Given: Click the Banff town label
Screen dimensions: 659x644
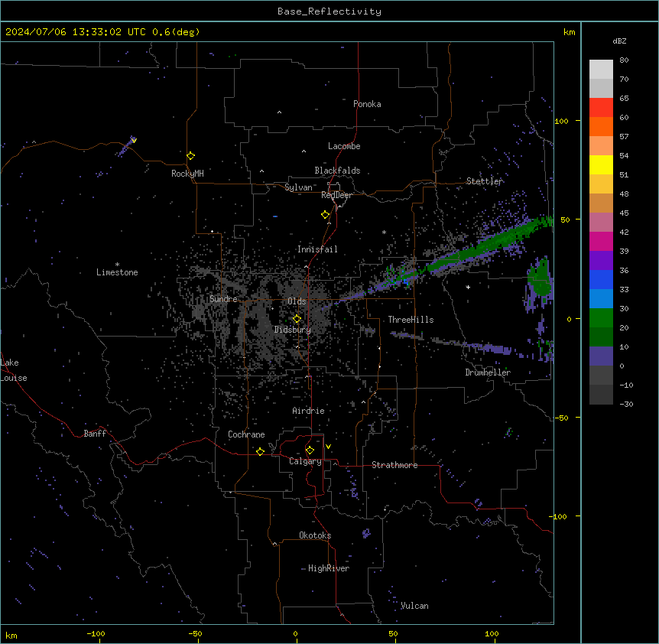Looking at the screenshot, I should pos(95,434).
